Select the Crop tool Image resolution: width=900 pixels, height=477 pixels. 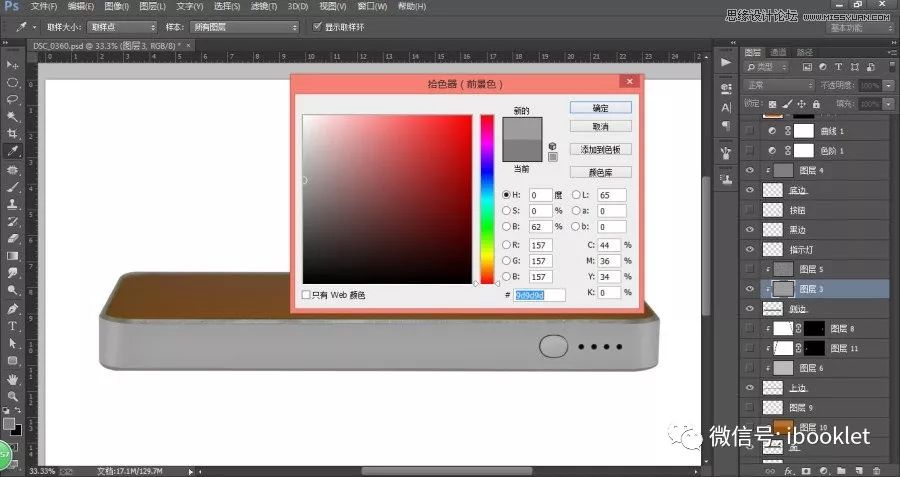pos(13,134)
